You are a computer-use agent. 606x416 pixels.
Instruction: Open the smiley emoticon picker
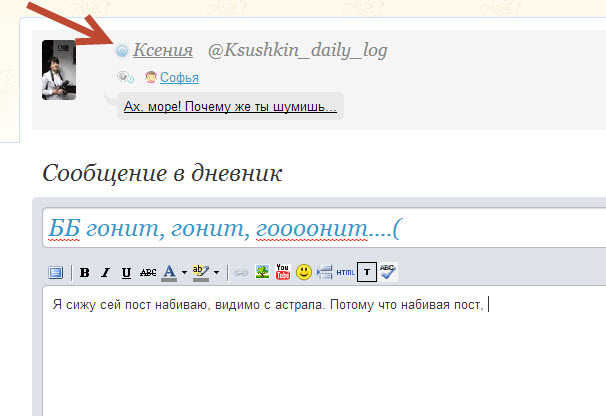tap(304, 272)
